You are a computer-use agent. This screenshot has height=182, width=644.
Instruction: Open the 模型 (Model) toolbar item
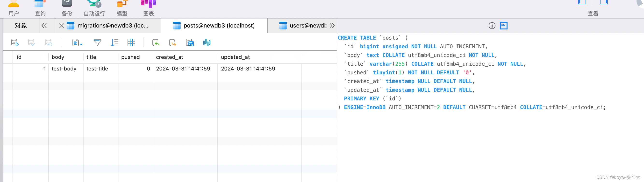pyautogui.click(x=122, y=8)
